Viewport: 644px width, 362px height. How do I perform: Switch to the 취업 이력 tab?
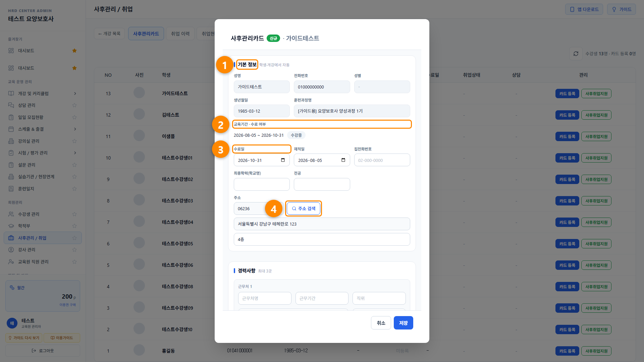[180, 34]
